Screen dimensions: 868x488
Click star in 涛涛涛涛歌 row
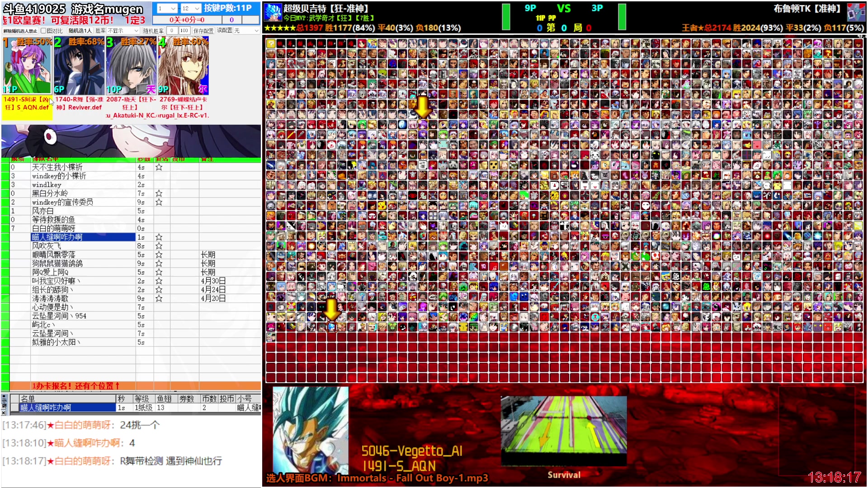(x=159, y=299)
